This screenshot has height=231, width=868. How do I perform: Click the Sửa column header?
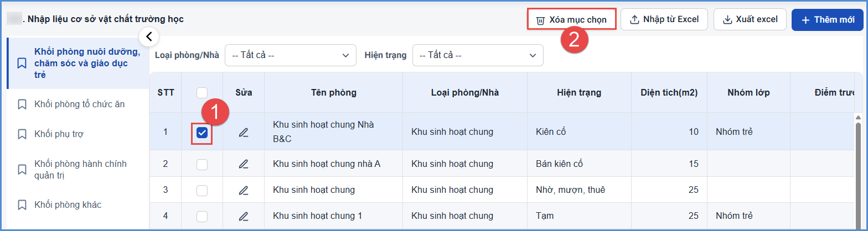tap(244, 93)
